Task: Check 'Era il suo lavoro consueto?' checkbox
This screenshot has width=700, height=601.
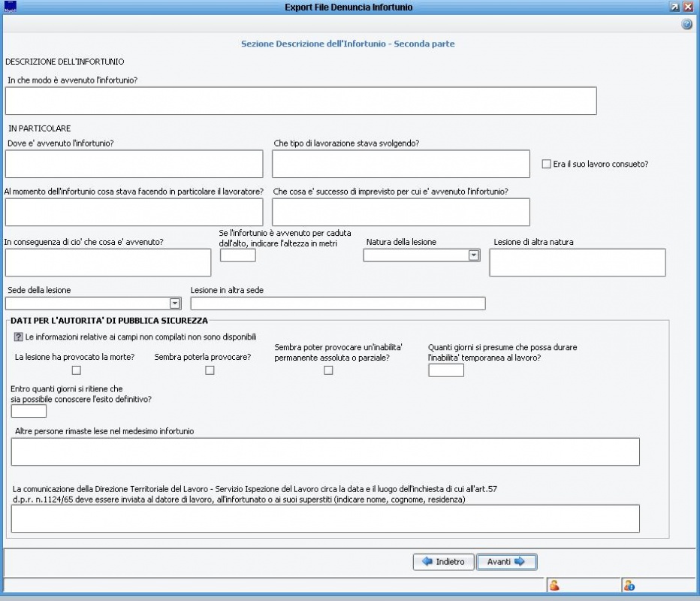Action: click(x=546, y=164)
